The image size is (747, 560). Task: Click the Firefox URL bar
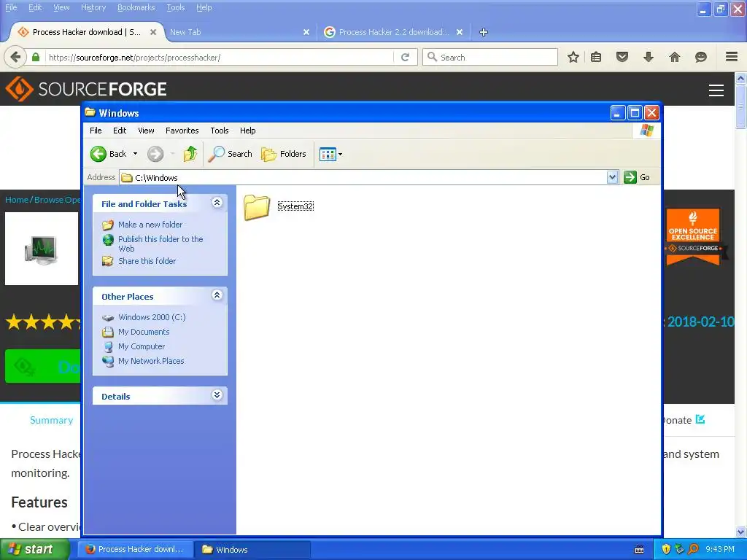(220, 58)
